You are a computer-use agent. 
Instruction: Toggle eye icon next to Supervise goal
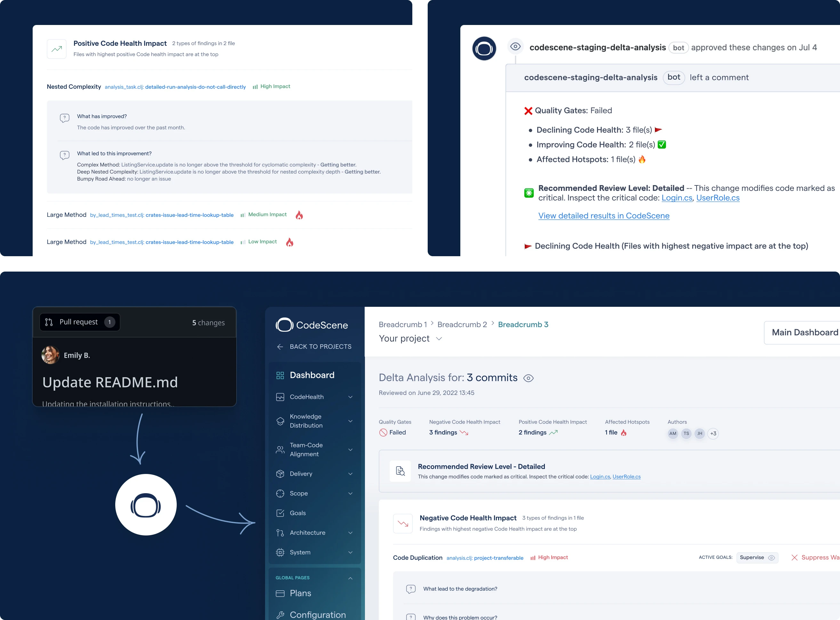pos(771,557)
